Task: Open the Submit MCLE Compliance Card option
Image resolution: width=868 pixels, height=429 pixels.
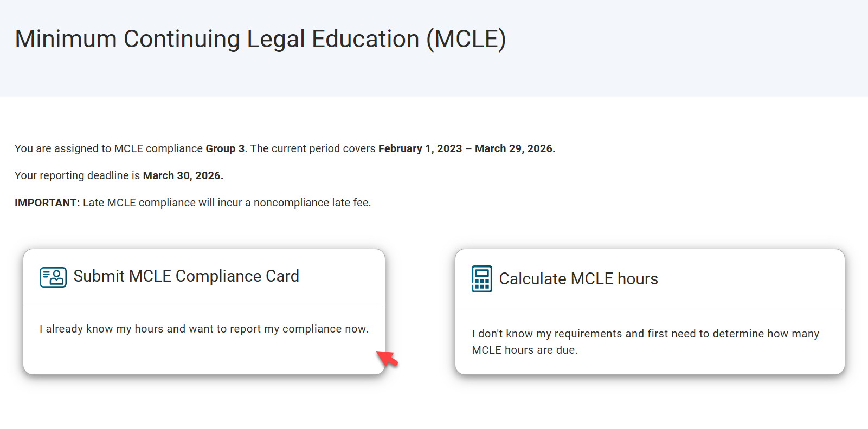Action: pyautogui.click(x=204, y=311)
